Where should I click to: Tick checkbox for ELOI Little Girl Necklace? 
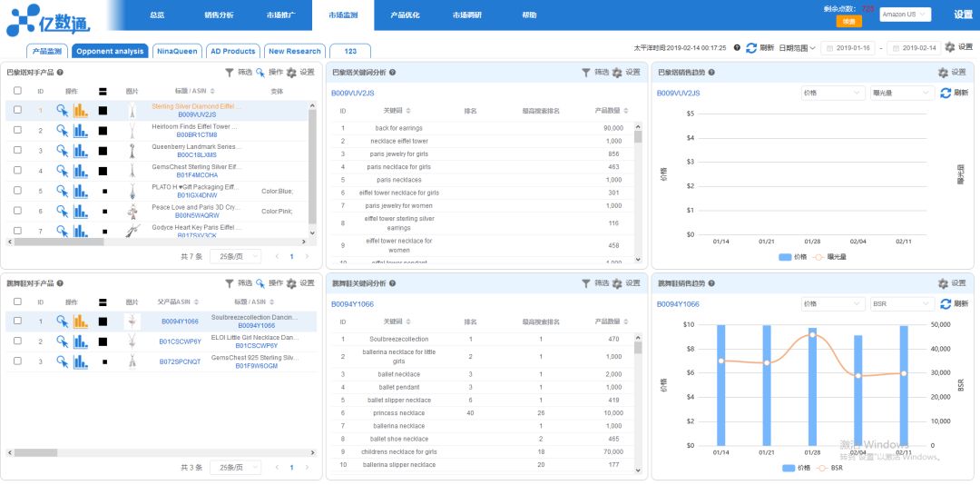pos(17,341)
